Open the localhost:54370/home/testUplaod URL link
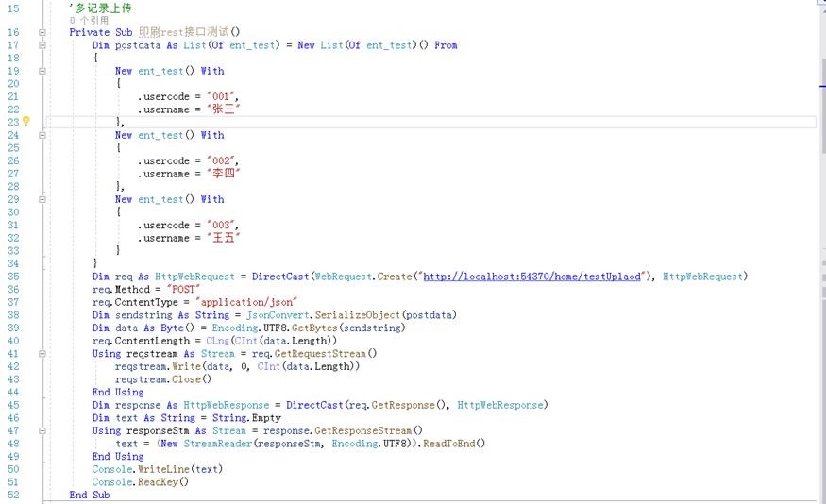Image resolution: width=826 pixels, height=504 pixels. [532, 277]
